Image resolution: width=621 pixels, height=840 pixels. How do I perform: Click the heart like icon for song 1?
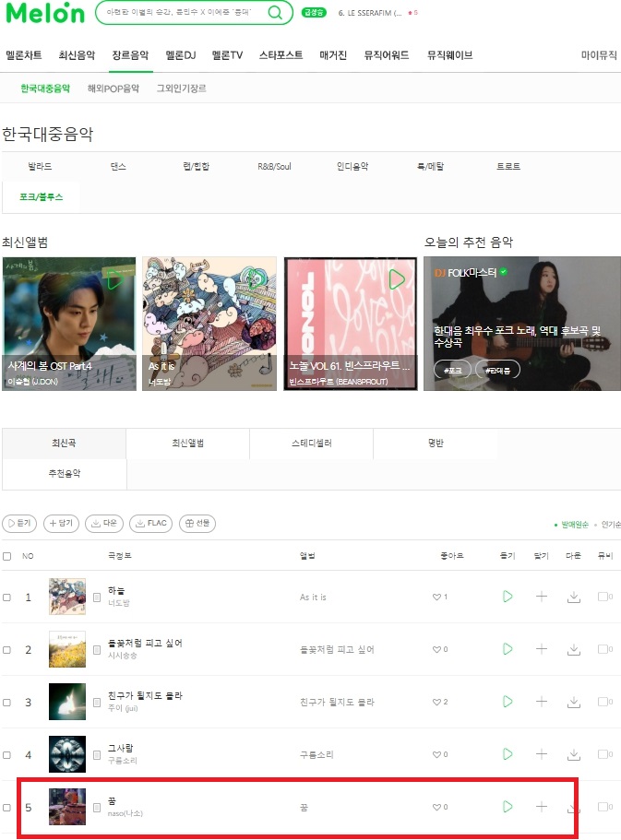[436, 597]
